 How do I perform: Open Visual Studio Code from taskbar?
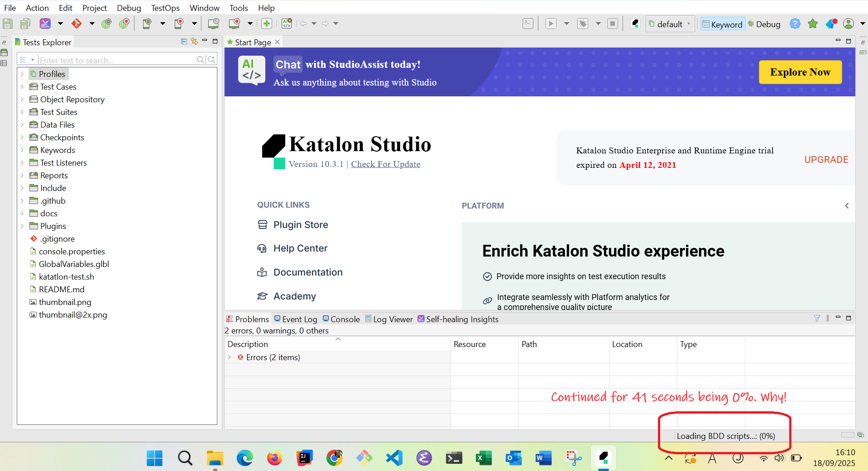[x=394, y=458]
